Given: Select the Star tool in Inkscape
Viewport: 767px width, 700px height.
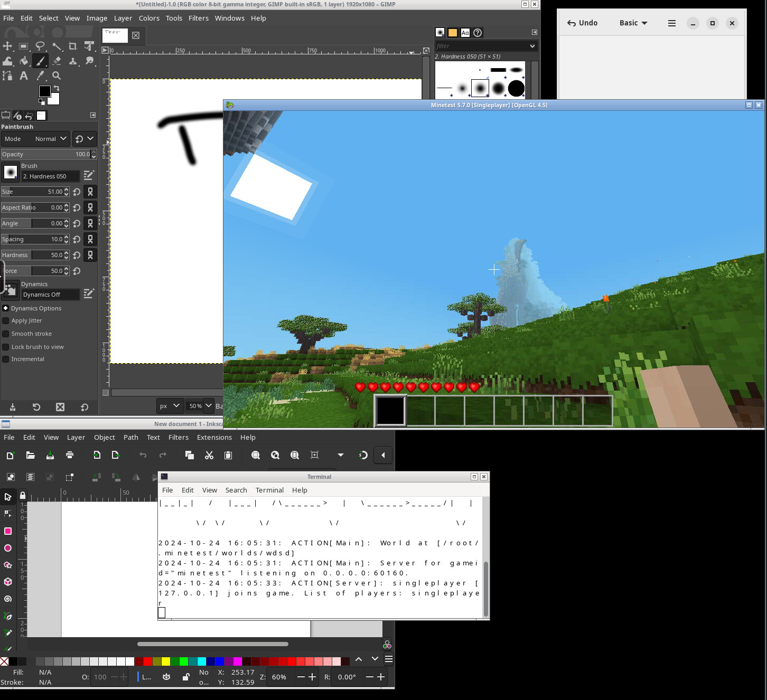Looking at the screenshot, I should (8, 565).
